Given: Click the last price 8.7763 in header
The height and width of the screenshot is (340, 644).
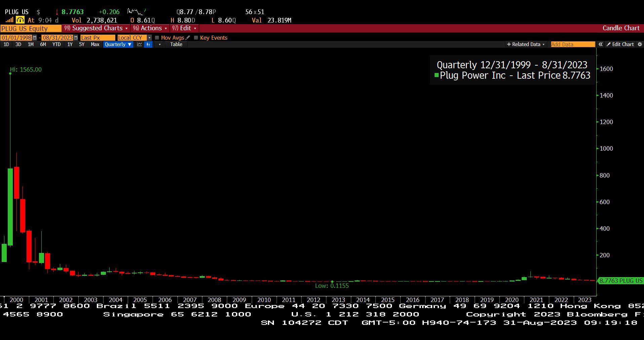Looking at the screenshot, I should click(72, 12).
